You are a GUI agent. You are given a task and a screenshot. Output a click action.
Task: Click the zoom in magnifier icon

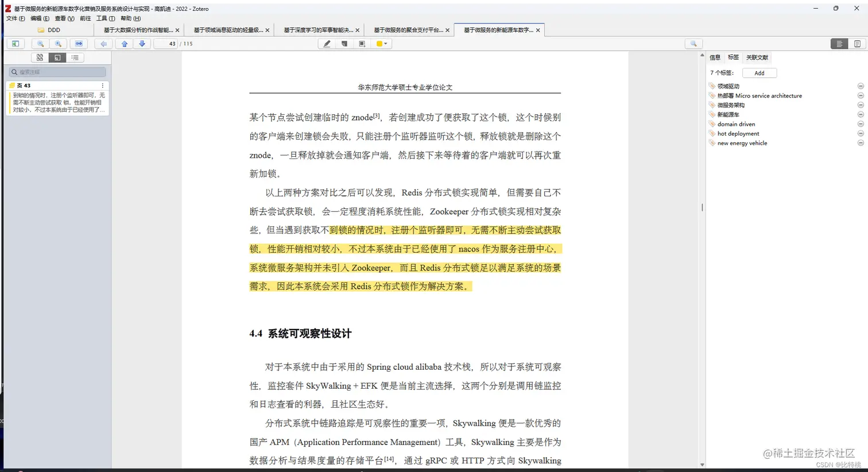tap(58, 43)
